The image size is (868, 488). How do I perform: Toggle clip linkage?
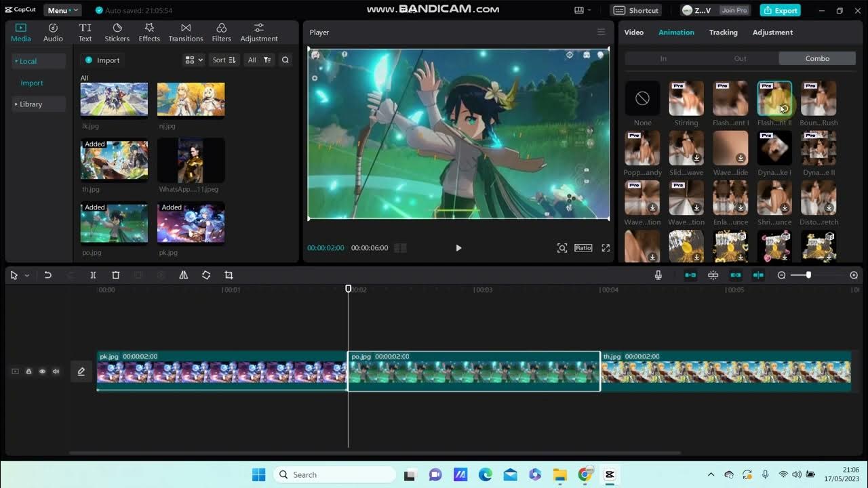tap(736, 275)
